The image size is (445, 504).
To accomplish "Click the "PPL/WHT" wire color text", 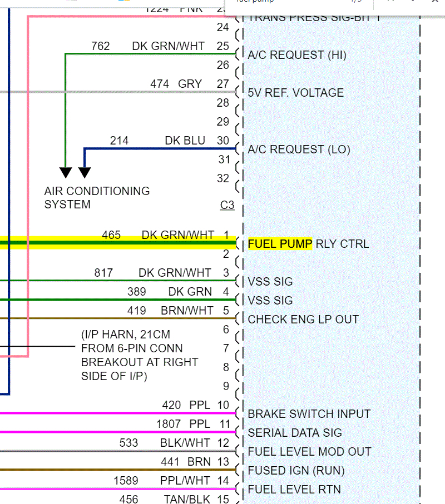I will (185, 481).
